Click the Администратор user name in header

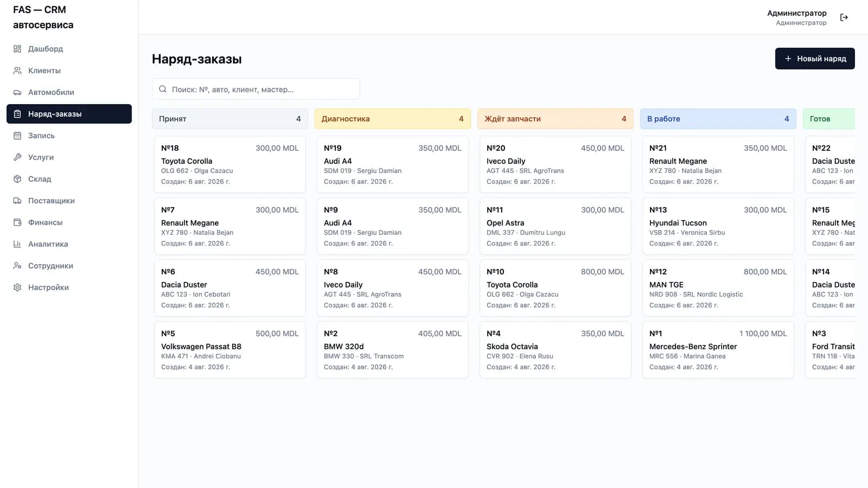coord(796,13)
